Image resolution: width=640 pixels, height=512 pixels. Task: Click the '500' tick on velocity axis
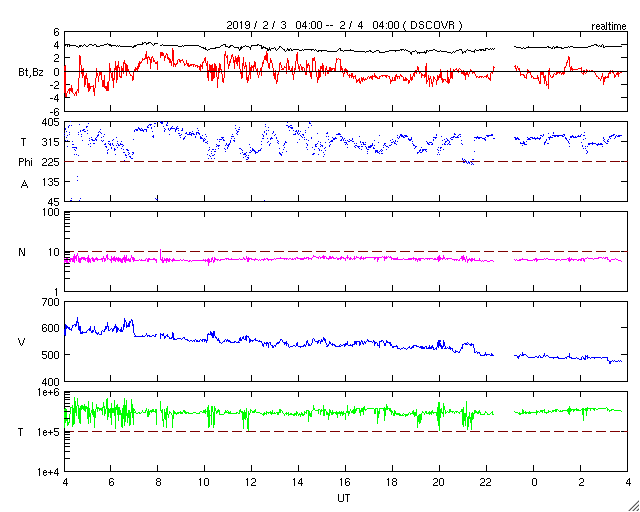click(x=52, y=355)
